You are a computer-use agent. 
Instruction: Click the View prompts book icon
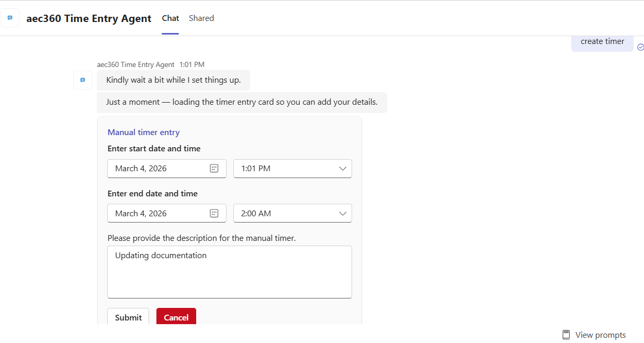(x=566, y=335)
